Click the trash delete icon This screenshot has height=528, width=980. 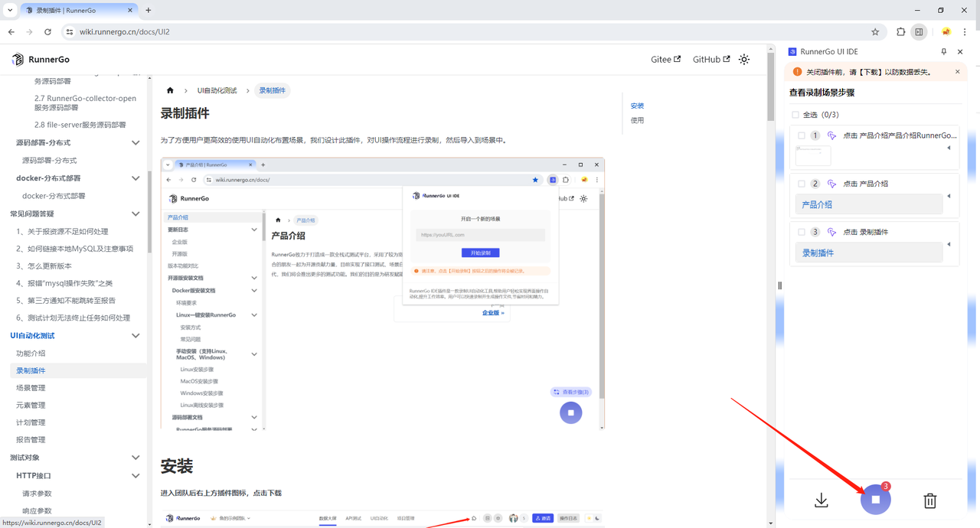(x=929, y=501)
